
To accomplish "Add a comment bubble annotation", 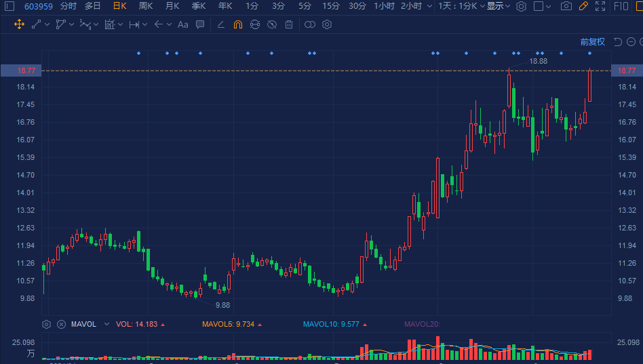I will point(200,24).
